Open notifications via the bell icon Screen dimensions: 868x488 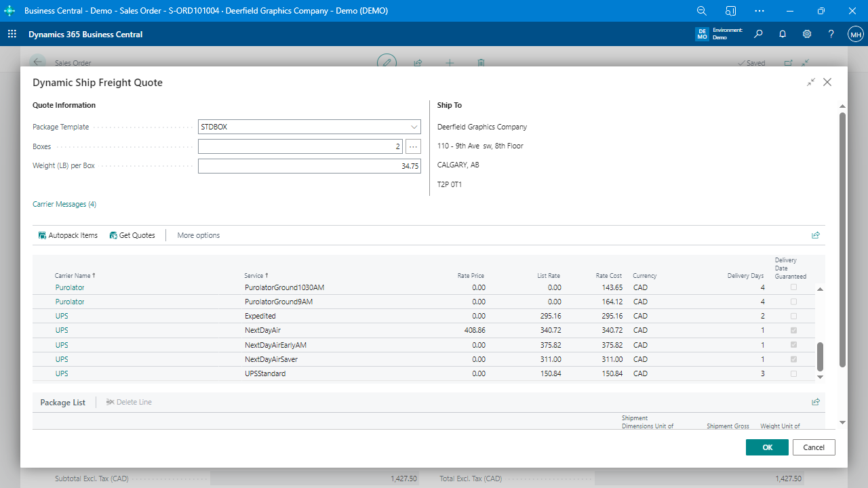point(783,34)
